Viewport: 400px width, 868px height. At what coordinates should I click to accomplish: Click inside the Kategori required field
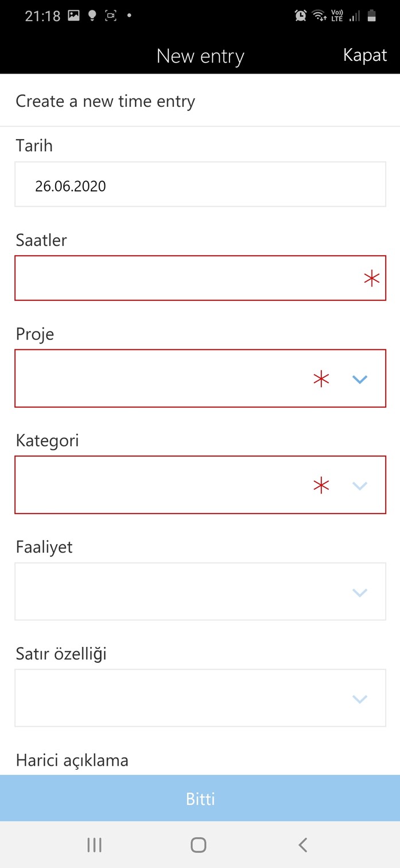pos(200,485)
